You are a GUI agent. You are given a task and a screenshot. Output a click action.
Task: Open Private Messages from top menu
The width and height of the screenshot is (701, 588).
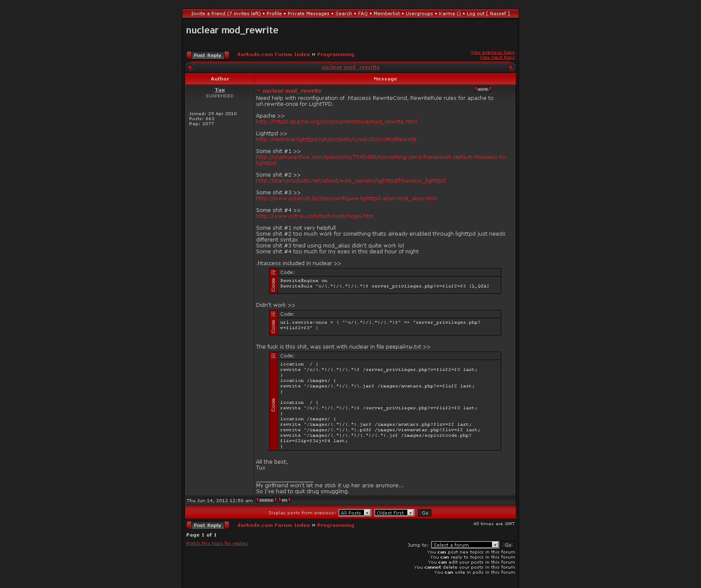(308, 13)
